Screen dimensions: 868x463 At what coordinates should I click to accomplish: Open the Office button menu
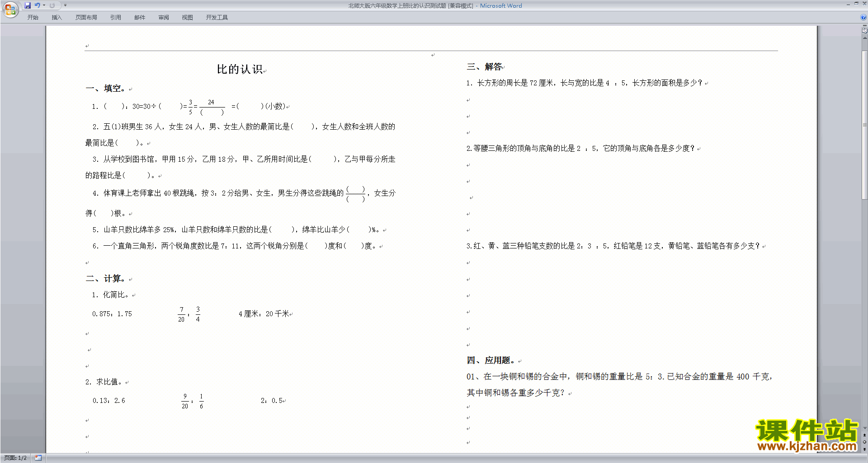tap(10, 9)
